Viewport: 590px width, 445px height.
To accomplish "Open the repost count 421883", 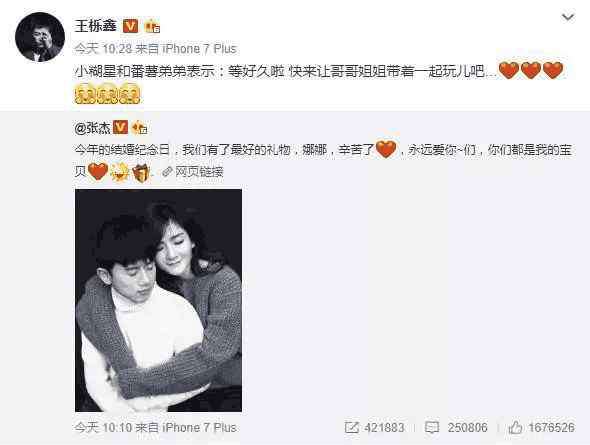I will point(384,427).
